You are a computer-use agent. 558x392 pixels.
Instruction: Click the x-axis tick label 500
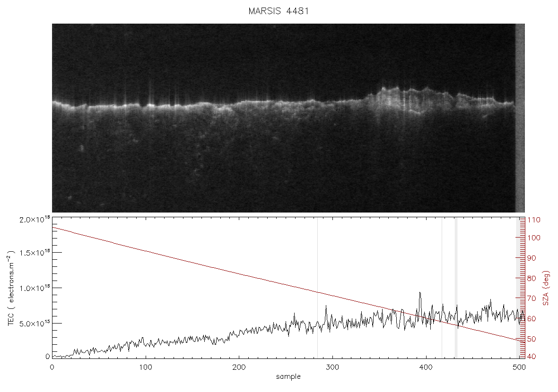tap(519, 367)
